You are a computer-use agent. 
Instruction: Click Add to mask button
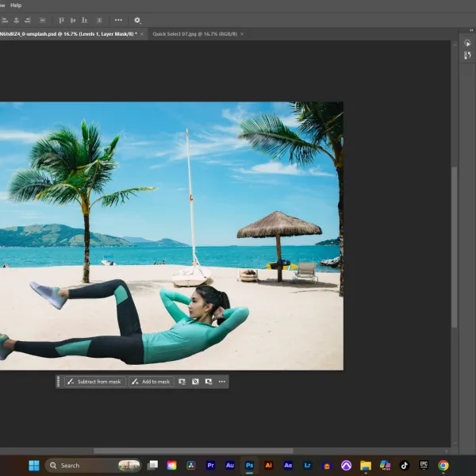tap(152, 382)
